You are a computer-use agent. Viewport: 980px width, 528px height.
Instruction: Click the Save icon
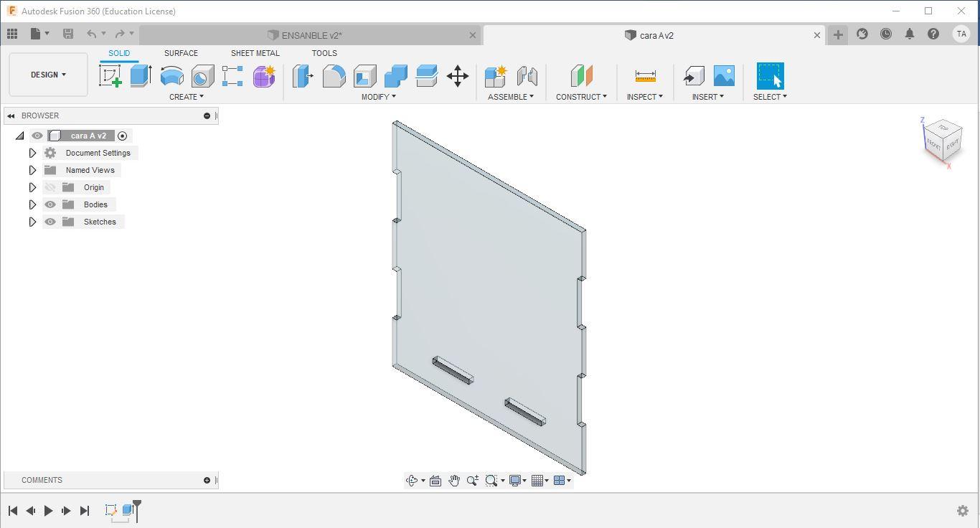point(68,34)
